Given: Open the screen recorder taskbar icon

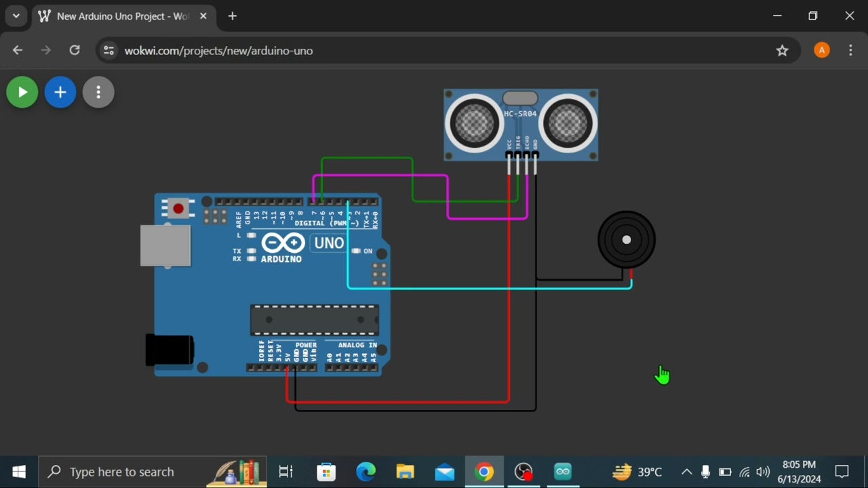Looking at the screenshot, I should pos(524,472).
